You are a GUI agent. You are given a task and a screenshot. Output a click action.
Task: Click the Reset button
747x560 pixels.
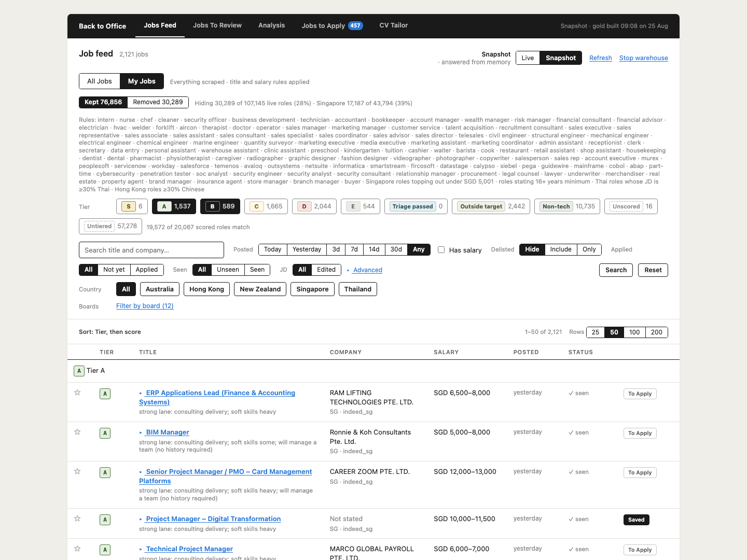[653, 270]
